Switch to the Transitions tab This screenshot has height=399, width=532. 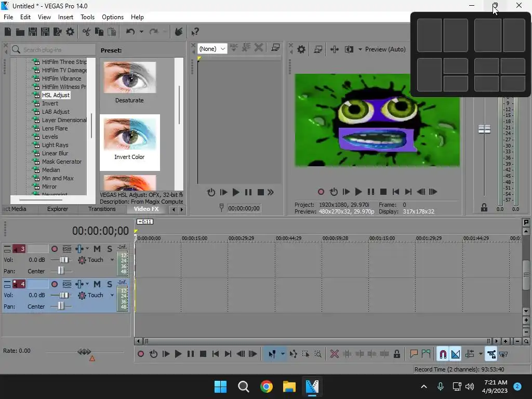pos(102,209)
